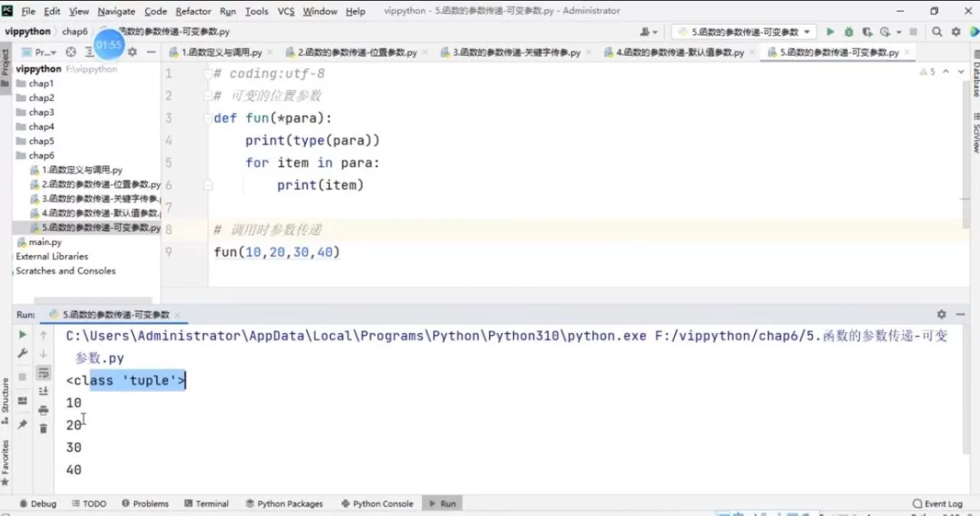Open the Terminal tool window
This screenshot has width=980, height=516.
(x=206, y=504)
